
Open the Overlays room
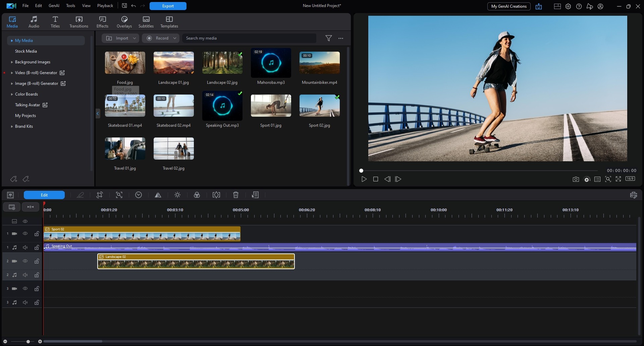pyautogui.click(x=124, y=22)
